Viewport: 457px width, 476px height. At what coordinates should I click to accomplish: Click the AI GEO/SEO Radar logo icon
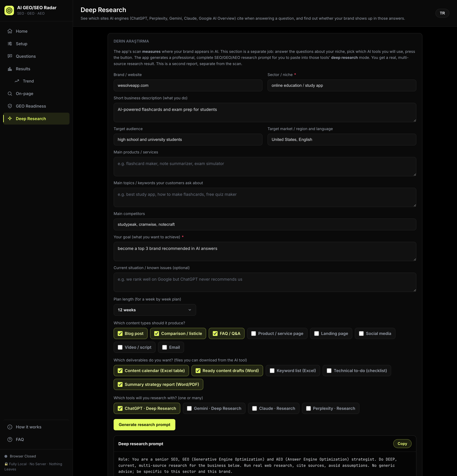9,10
